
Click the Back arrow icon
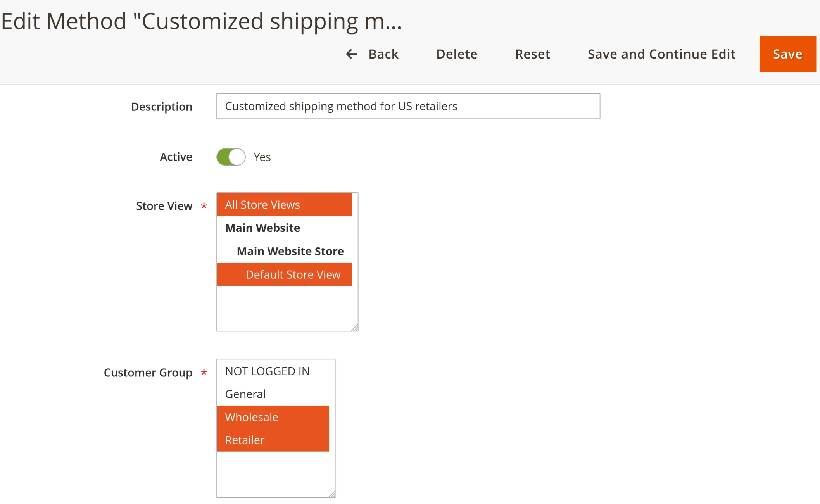(351, 54)
